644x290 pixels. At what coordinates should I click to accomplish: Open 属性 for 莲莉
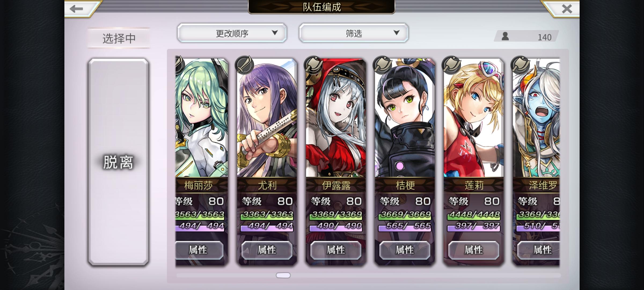coord(474,250)
